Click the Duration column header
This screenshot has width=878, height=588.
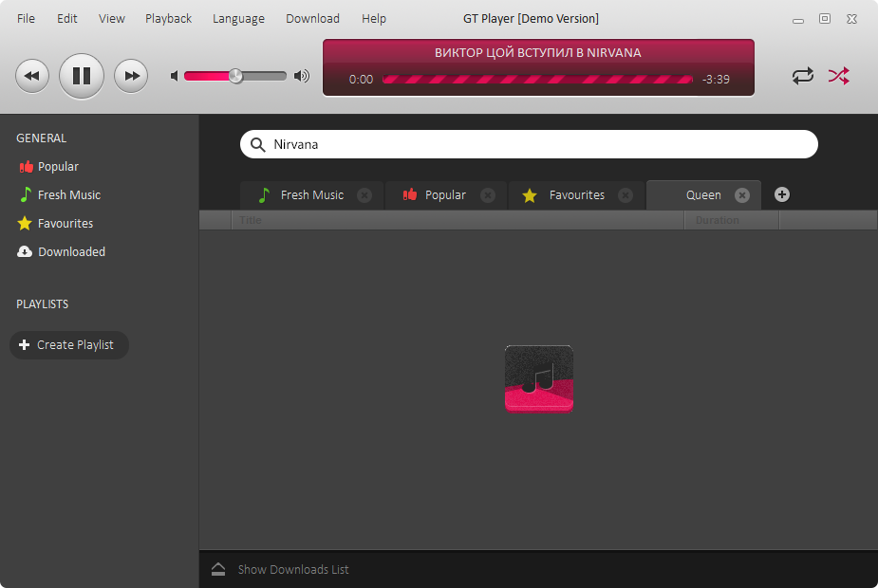731,220
